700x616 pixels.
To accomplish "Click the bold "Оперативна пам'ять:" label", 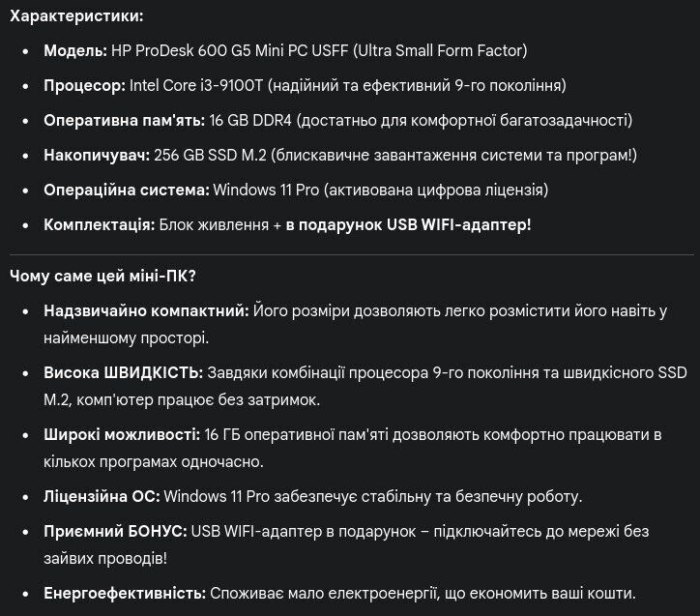I will (124, 120).
